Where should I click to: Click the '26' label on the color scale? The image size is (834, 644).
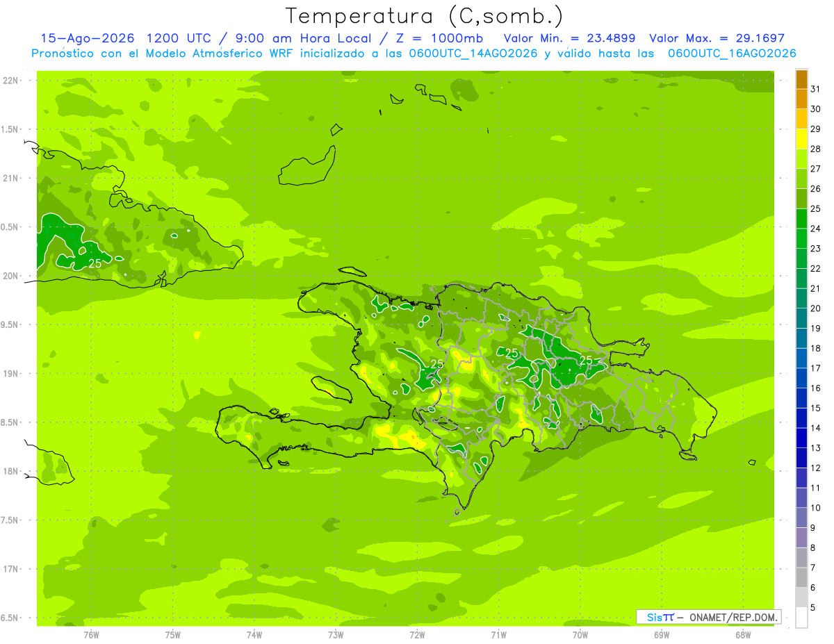[816, 189]
